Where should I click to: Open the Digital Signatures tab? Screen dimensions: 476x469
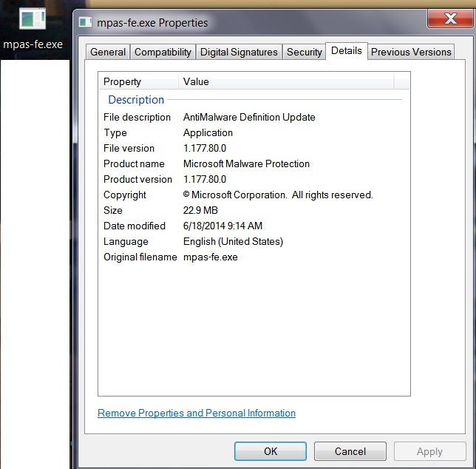pyautogui.click(x=239, y=52)
